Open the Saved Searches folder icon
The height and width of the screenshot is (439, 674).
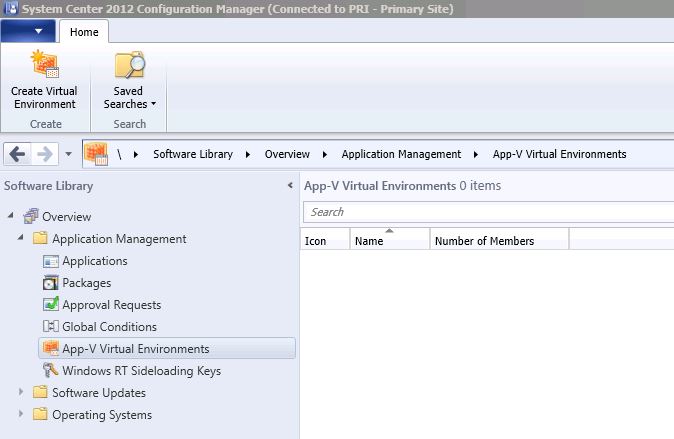pos(129,64)
